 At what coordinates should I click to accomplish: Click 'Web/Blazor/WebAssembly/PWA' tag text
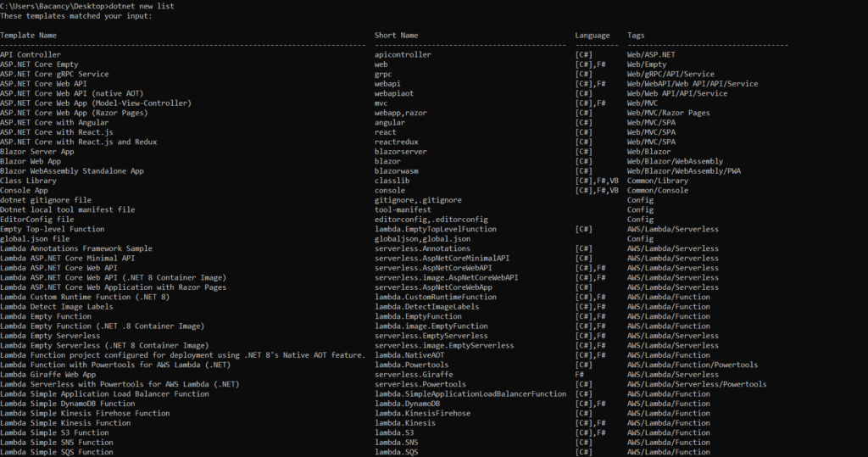pos(684,170)
